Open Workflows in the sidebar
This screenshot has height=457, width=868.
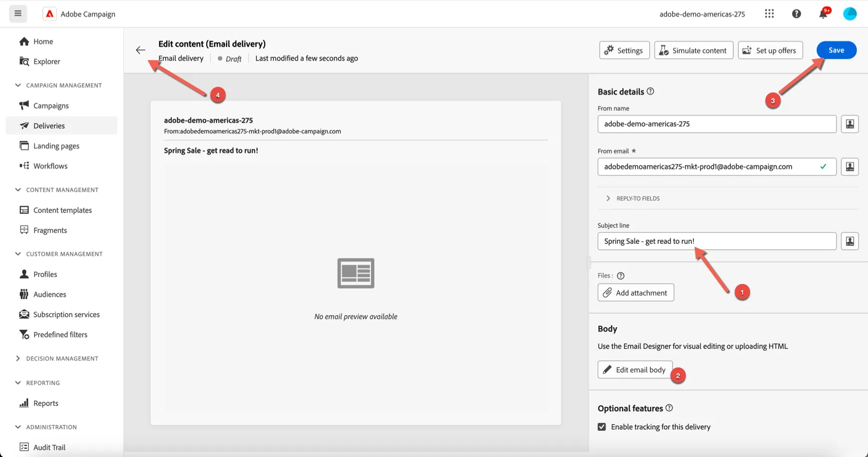[x=61, y=166]
